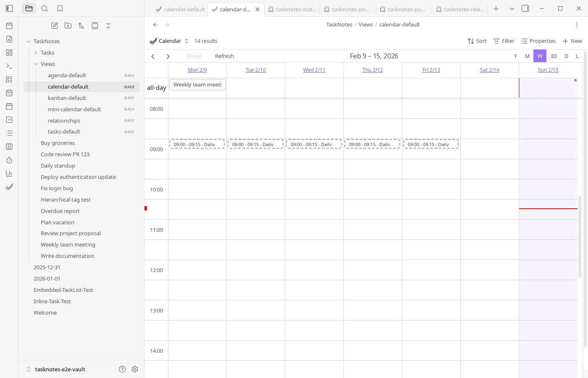Switch to tasknotes-rele... tab
Screen dimensions: 588x378
[x=460, y=9]
